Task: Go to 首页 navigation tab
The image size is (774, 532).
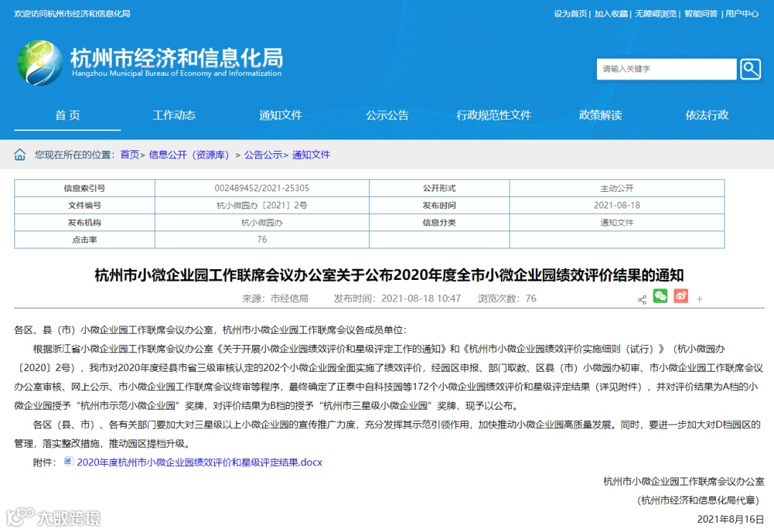Action: click(67, 115)
